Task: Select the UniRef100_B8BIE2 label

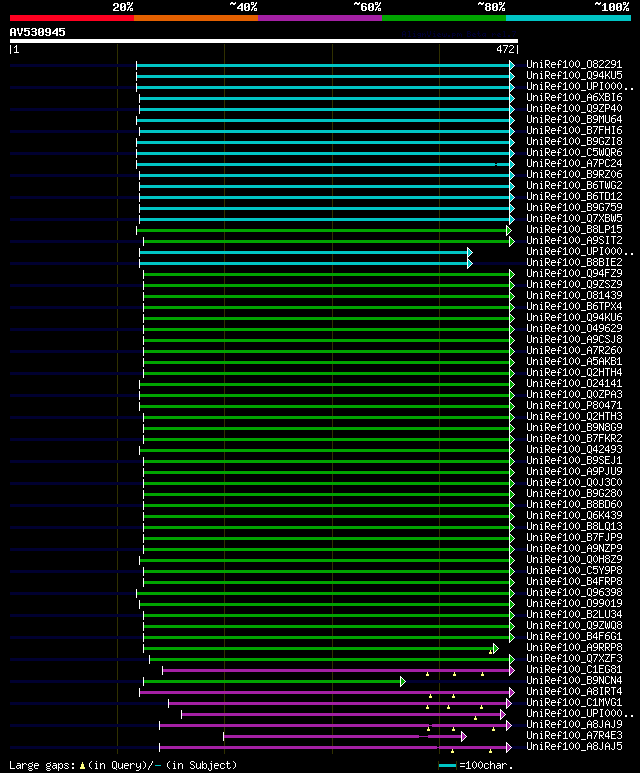Action: click(574, 262)
